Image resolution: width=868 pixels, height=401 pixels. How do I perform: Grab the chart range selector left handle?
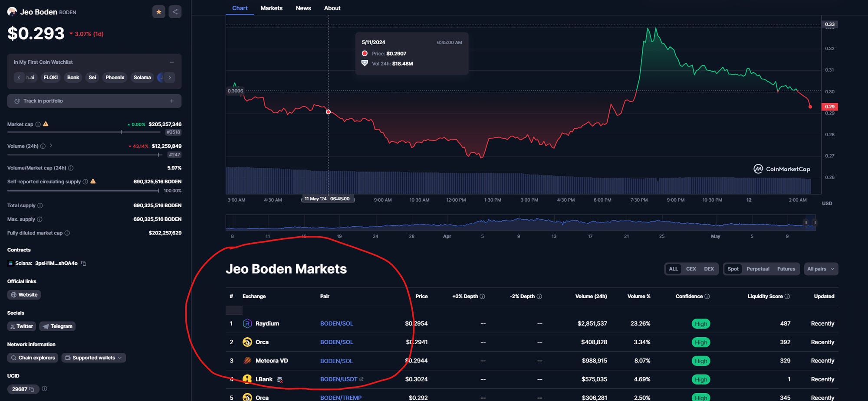tap(806, 222)
